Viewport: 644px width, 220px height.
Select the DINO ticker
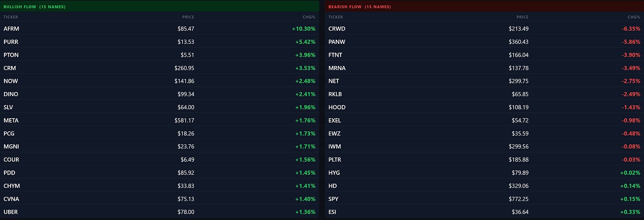[11, 94]
